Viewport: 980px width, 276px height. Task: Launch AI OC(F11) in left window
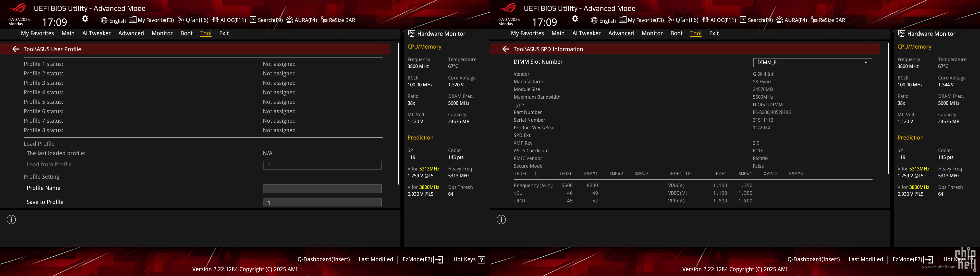coord(229,20)
